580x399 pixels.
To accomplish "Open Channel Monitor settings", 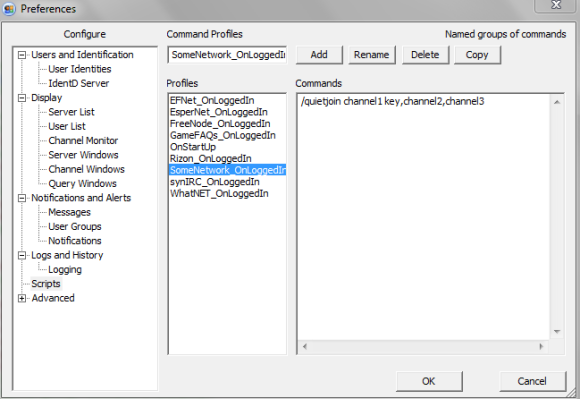I will click(83, 141).
